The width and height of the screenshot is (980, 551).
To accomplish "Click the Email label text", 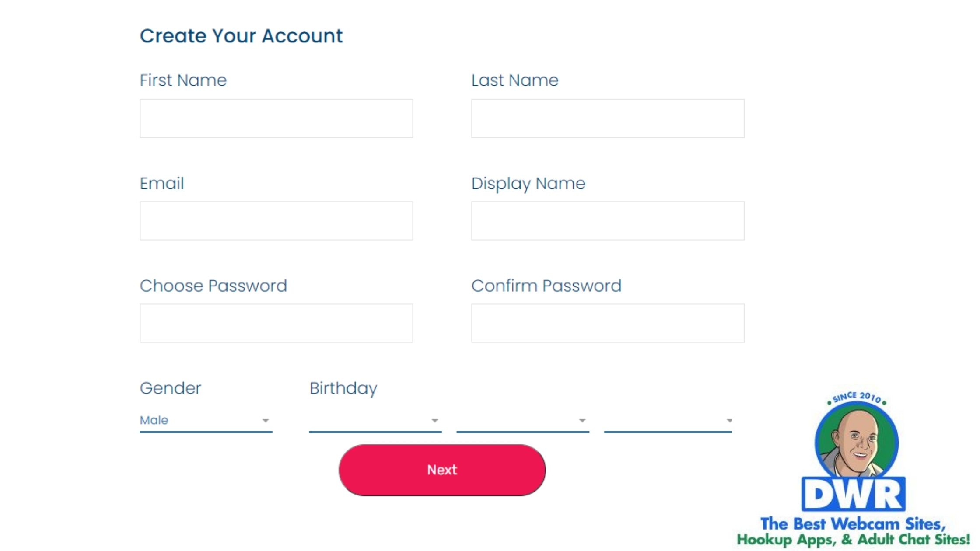I will (x=162, y=184).
